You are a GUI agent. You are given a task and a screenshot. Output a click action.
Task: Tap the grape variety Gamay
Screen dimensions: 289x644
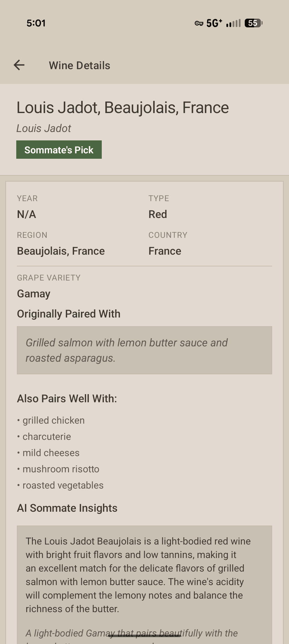33,294
